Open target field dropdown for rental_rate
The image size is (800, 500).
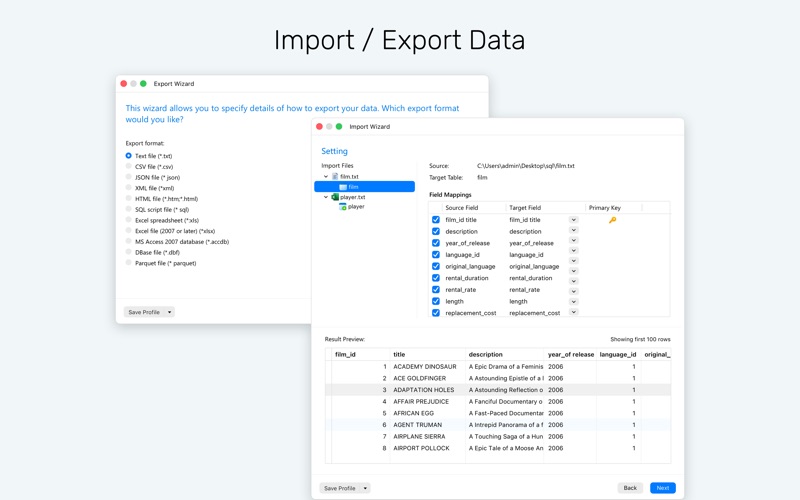[x=573, y=281]
